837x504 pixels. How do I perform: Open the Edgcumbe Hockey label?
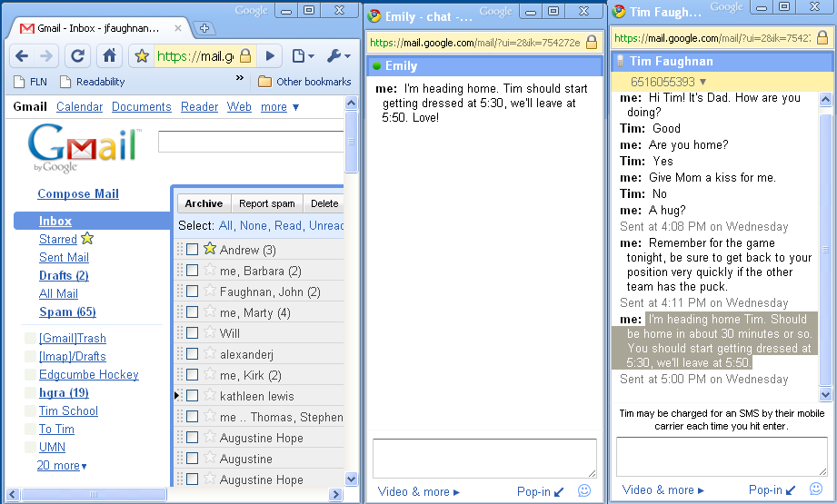pyautogui.click(x=89, y=374)
